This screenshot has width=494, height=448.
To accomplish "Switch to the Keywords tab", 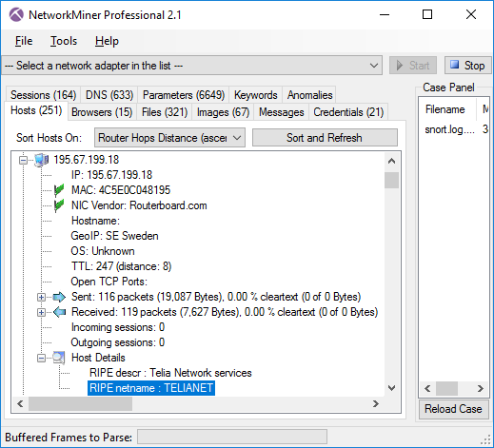I will pos(256,95).
